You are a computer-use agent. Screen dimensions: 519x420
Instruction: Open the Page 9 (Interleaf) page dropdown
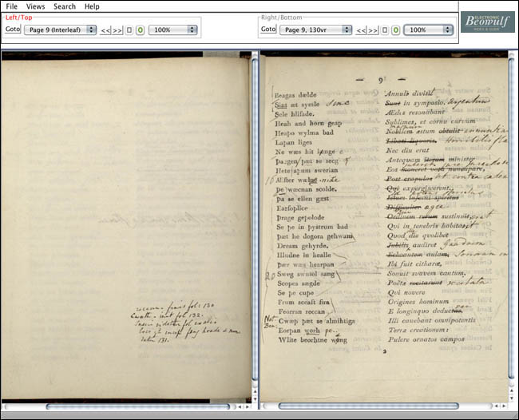[60, 30]
